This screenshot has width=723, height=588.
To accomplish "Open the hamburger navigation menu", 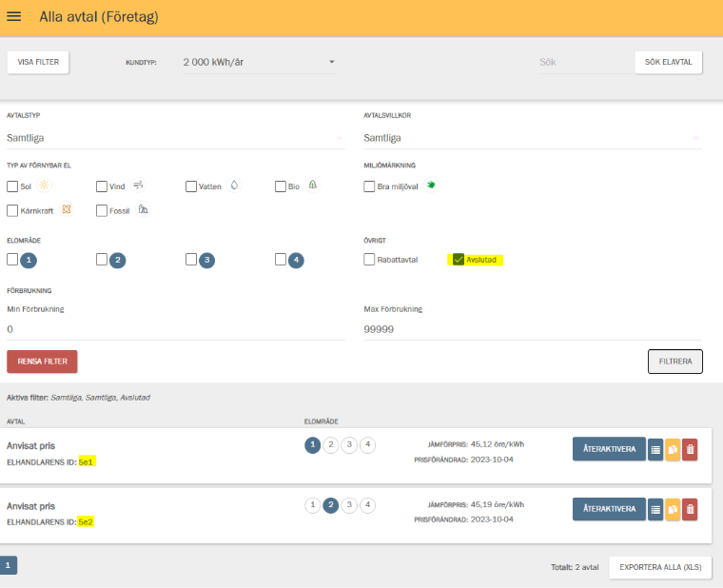I will pos(14,17).
